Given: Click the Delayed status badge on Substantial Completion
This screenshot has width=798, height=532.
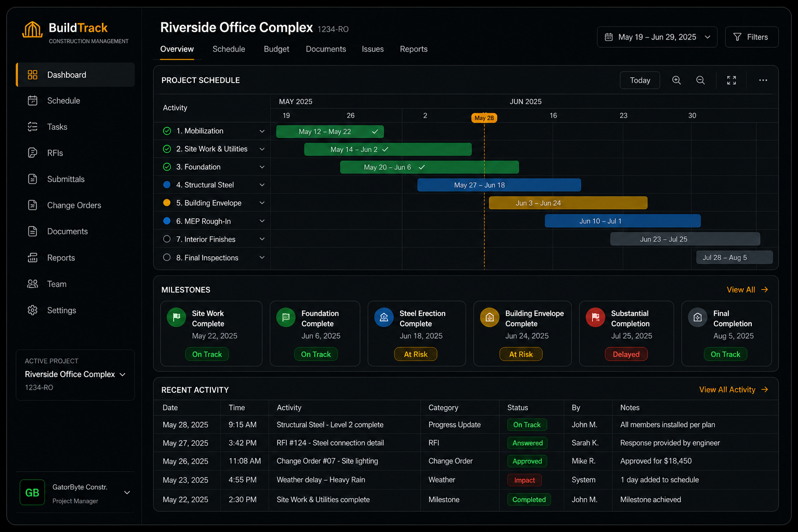Looking at the screenshot, I should point(626,354).
